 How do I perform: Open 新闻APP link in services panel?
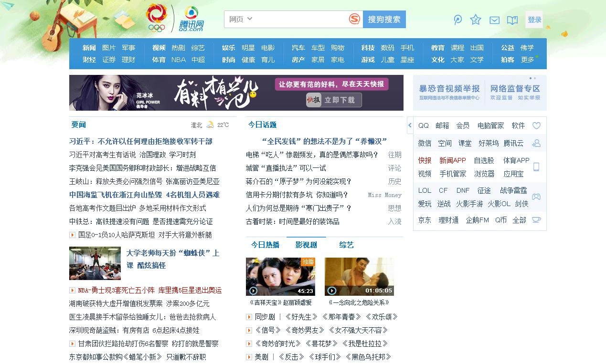coord(453,160)
